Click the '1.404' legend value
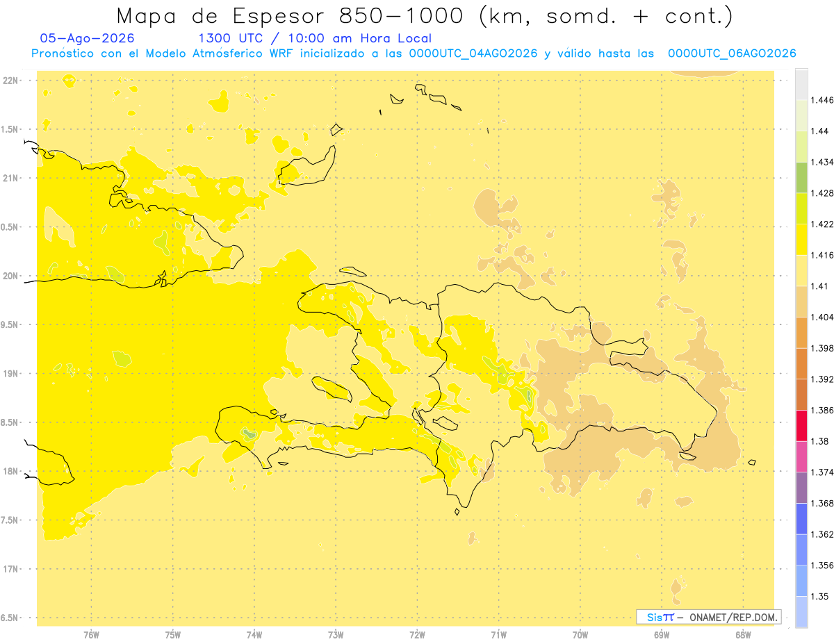The height and width of the screenshot is (644, 834). pos(822,317)
